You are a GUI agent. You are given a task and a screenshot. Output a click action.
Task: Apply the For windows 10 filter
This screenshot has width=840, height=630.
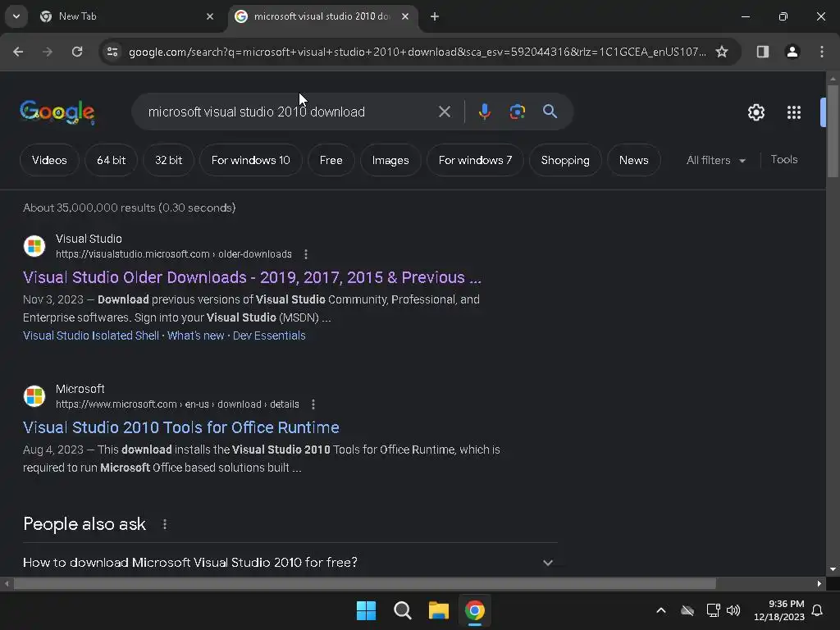click(x=251, y=160)
